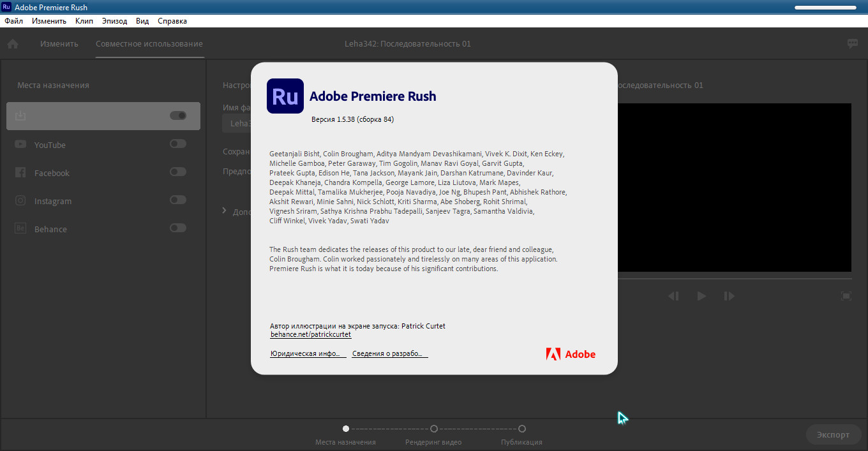The image size is (868, 451).
Task: Turn on the Instagram publish switch
Action: tap(178, 200)
